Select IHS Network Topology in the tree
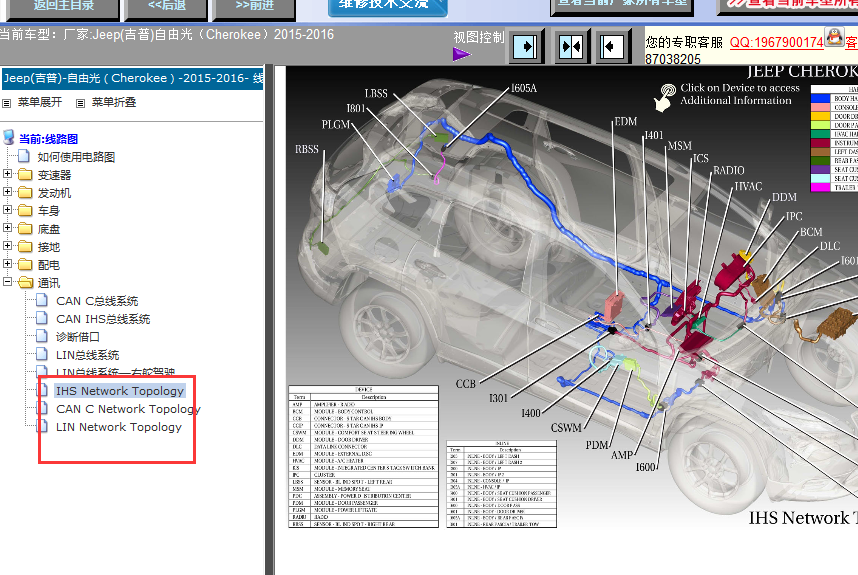858x575 pixels. click(120, 391)
